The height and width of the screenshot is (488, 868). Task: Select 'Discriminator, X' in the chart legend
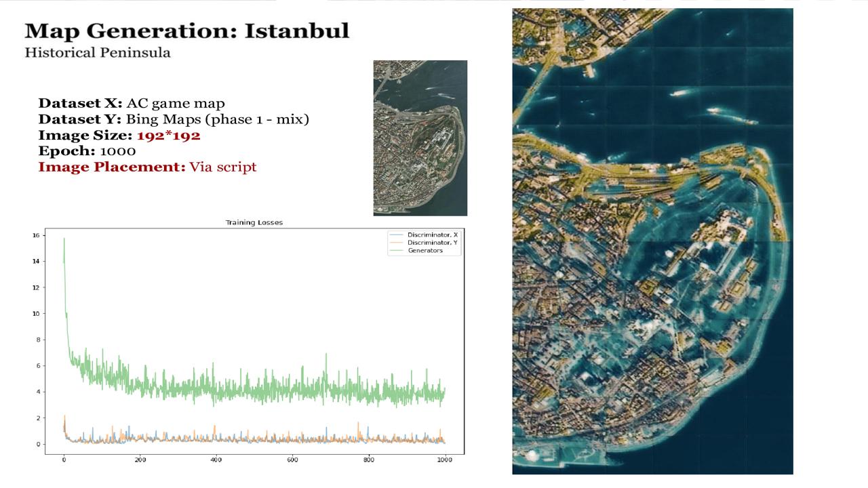[433, 235]
